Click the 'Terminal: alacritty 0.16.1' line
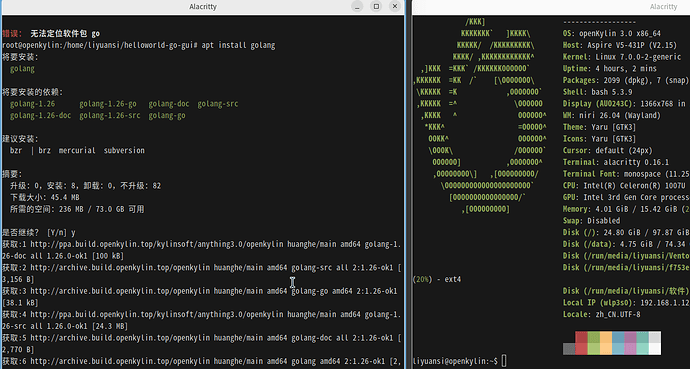Viewport: 690px width, 369px height. click(x=616, y=162)
